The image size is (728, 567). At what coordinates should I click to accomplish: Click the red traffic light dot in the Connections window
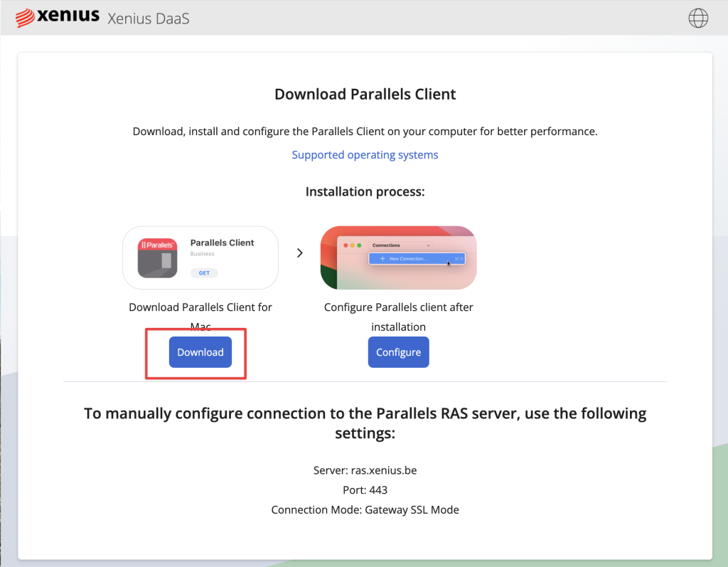[x=346, y=245]
